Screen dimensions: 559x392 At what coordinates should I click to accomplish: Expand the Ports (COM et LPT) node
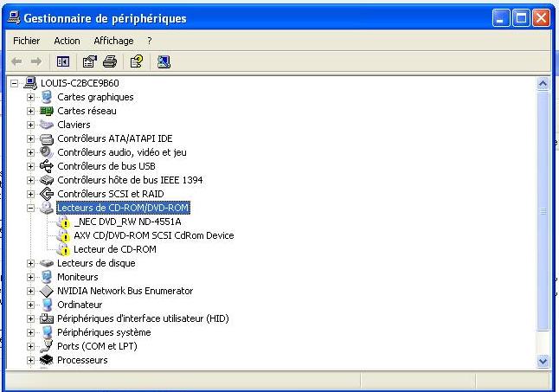[x=31, y=346]
